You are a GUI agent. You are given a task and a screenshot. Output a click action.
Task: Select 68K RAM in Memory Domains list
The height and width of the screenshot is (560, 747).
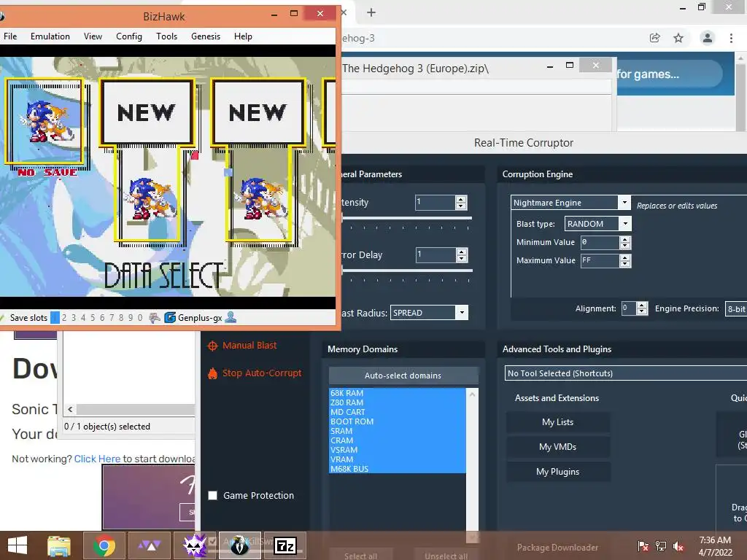point(398,393)
